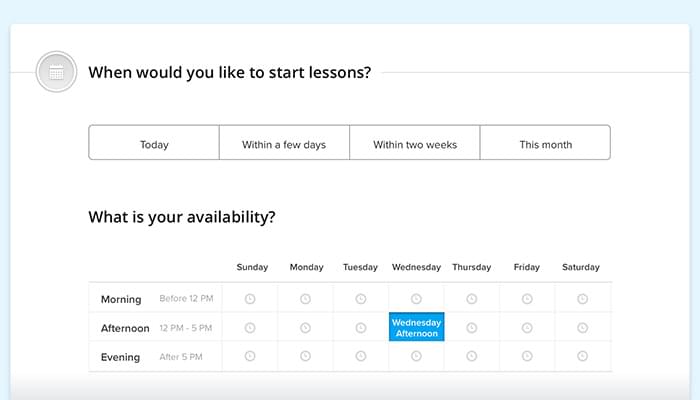Viewport: 700px width, 400px height.
Task: Click the Evening row label
Action: (x=120, y=357)
